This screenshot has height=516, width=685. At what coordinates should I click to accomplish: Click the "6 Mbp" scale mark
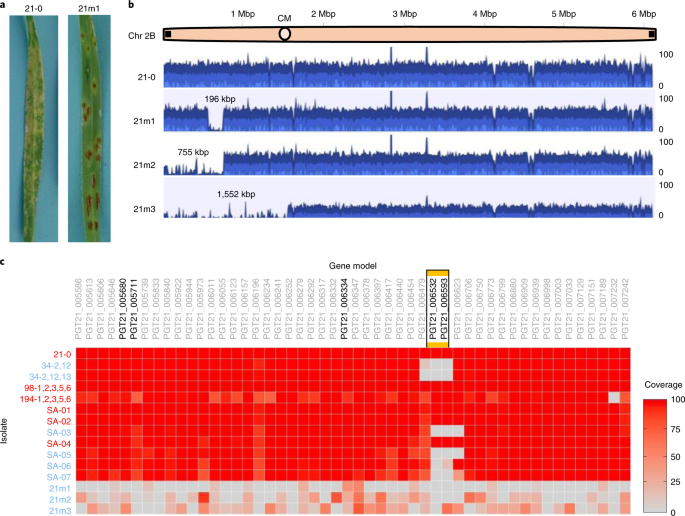click(x=644, y=14)
